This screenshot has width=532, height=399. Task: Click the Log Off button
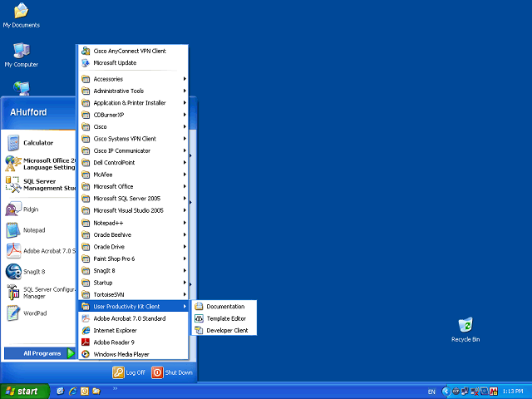(129, 372)
